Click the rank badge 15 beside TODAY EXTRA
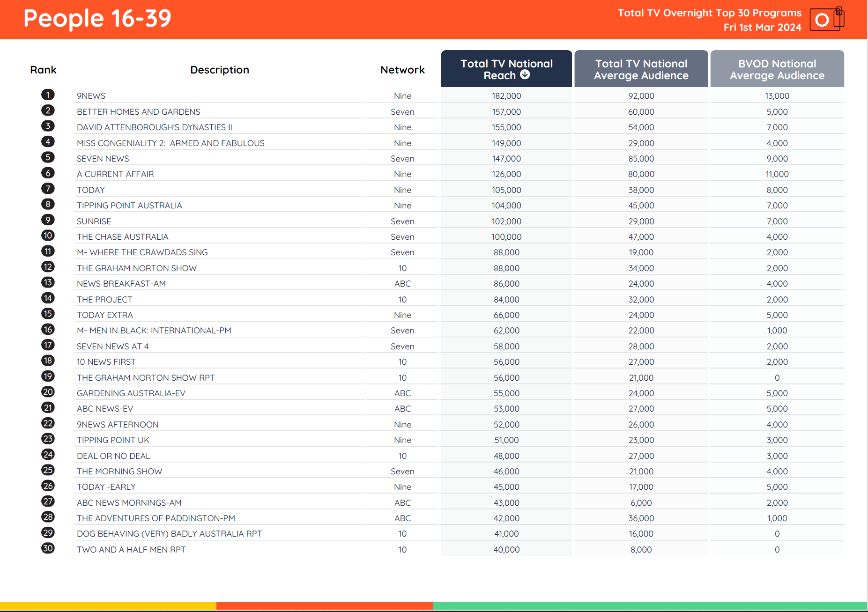The height and width of the screenshot is (612, 868). click(48, 314)
